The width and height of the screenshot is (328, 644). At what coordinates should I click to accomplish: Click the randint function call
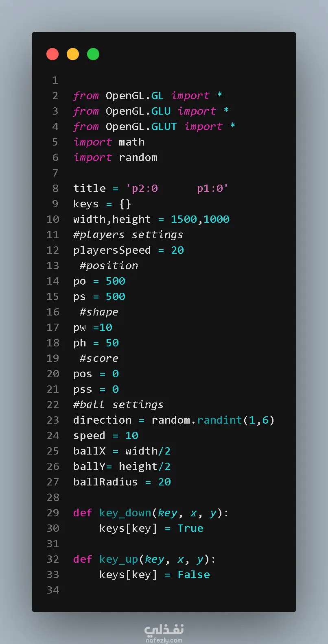click(219, 420)
